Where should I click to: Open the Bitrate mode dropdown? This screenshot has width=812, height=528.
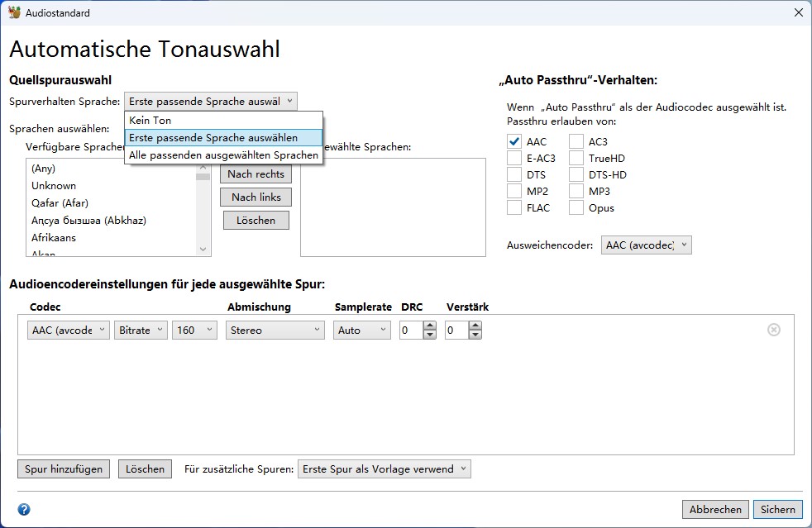(x=141, y=330)
